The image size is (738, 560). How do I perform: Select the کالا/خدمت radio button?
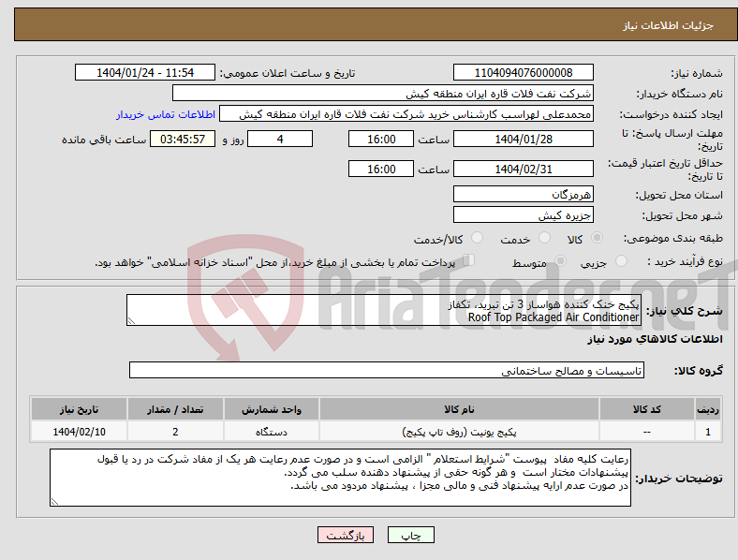(x=478, y=238)
